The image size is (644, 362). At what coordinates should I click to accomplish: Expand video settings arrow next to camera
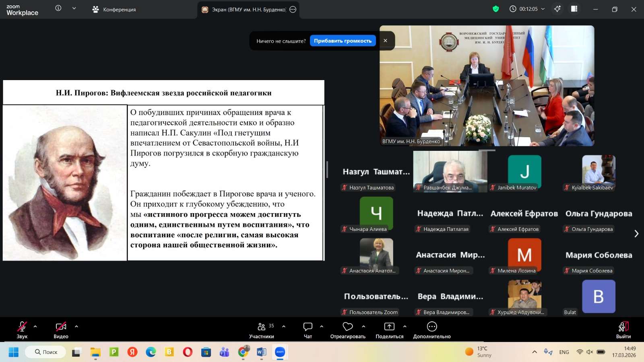tap(76, 327)
